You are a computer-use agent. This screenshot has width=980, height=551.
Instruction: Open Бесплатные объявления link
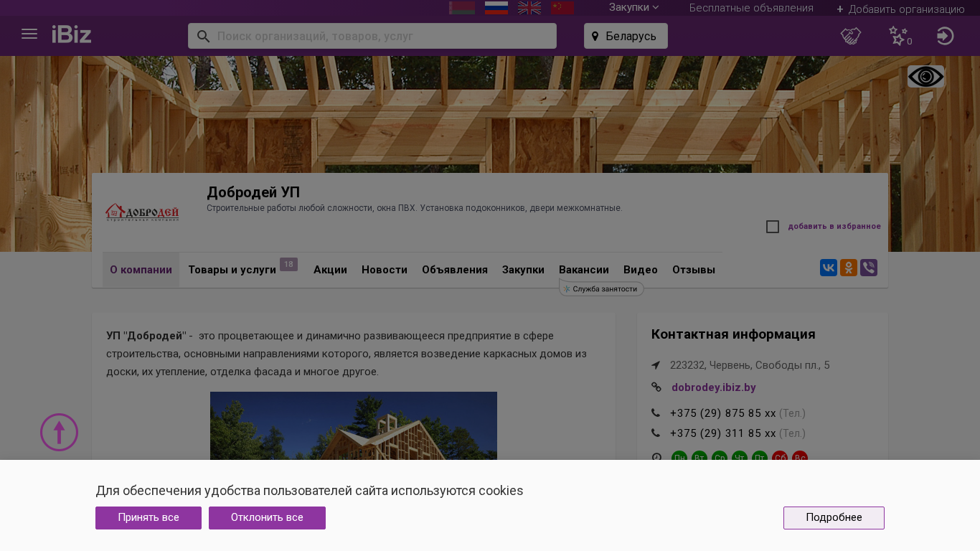(751, 8)
